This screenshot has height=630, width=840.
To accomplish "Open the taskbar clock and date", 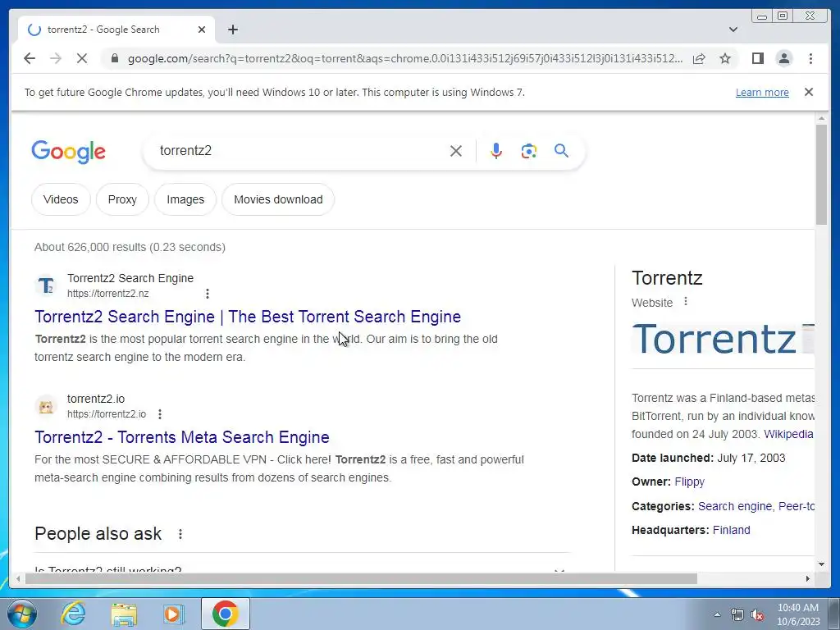I will 798,614.
